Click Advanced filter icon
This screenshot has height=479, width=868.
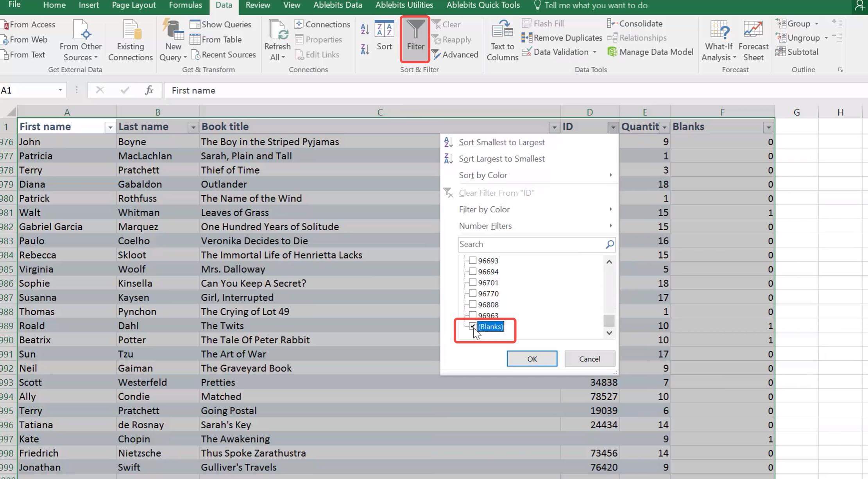pyautogui.click(x=436, y=55)
